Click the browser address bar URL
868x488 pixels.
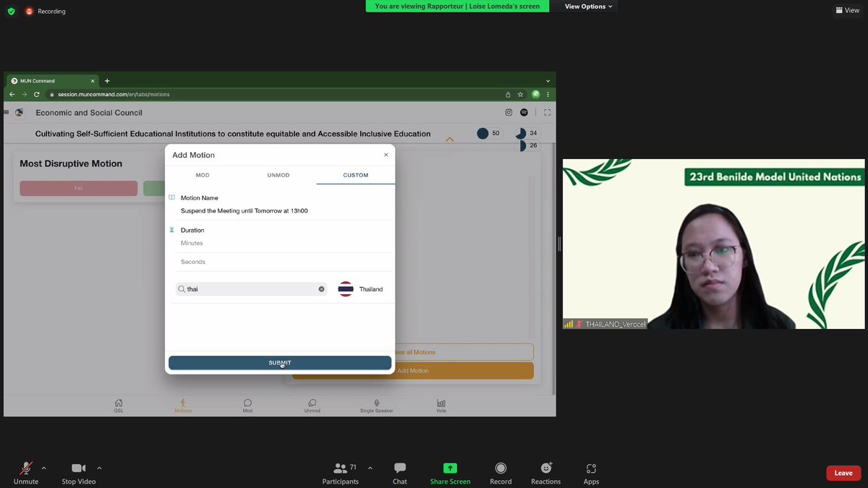click(114, 94)
